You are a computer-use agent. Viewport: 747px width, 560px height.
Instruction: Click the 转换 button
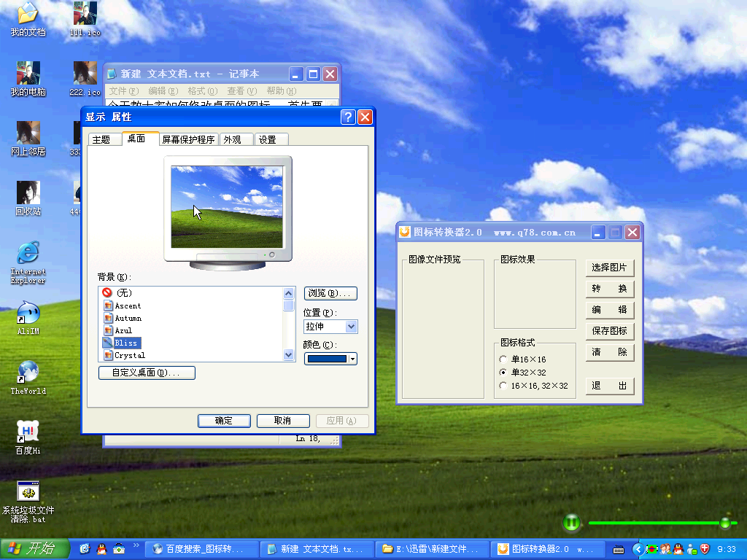[609, 289]
